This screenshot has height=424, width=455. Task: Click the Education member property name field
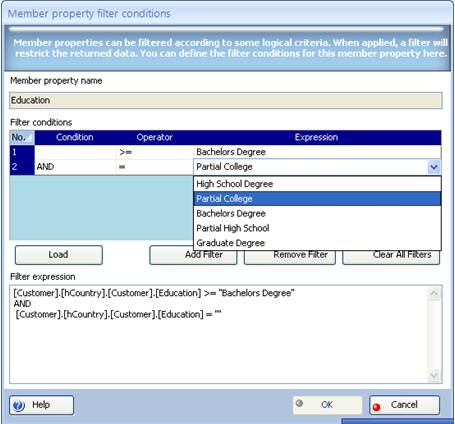pos(226,100)
